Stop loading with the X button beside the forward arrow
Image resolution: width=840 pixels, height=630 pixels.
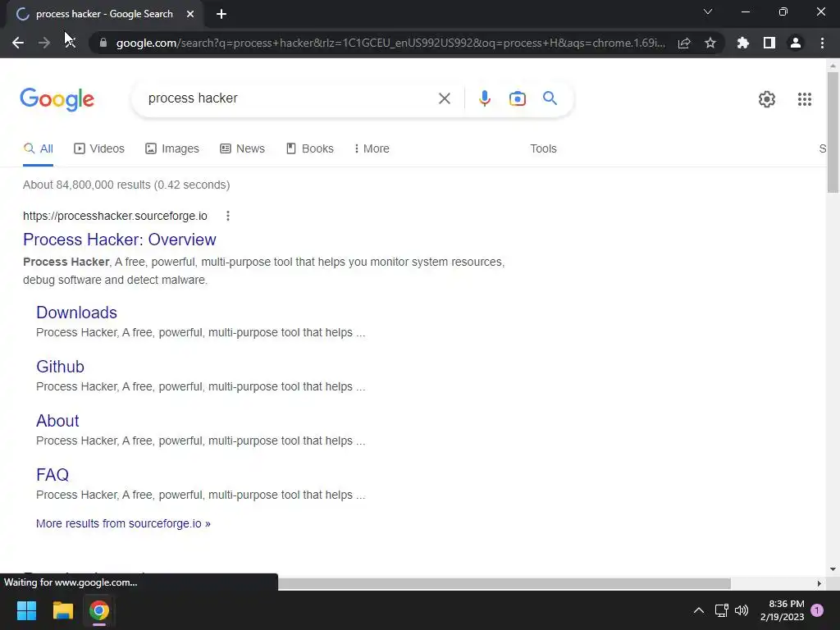71,43
